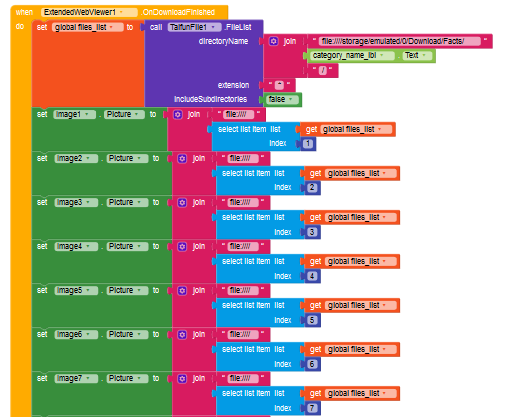Image resolution: width=512 pixels, height=417 pixels.
Task: Open the ExtendedWebViewer1 component dropdown
Action: point(89,12)
